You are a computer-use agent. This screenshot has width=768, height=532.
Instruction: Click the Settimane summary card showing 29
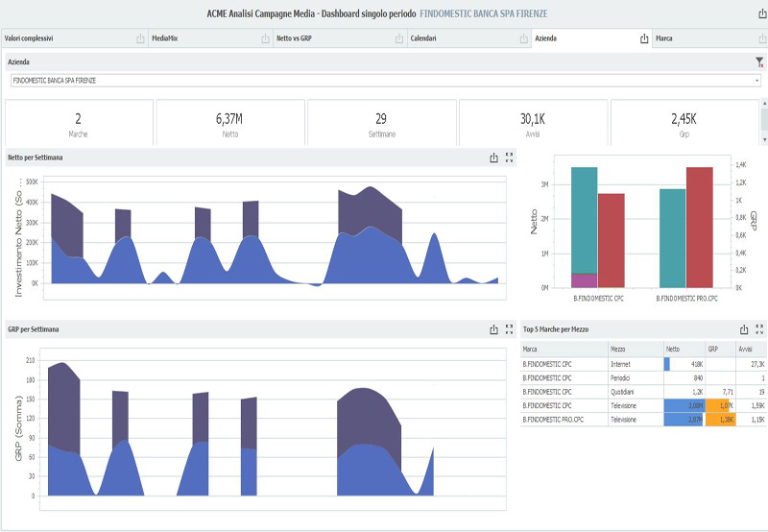pyautogui.click(x=381, y=124)
